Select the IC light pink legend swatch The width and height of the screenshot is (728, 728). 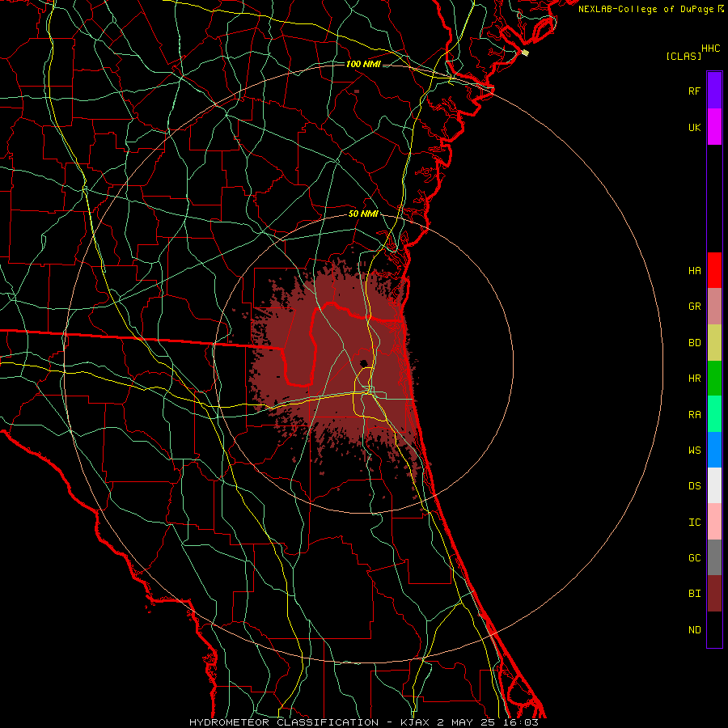[714, 522]
